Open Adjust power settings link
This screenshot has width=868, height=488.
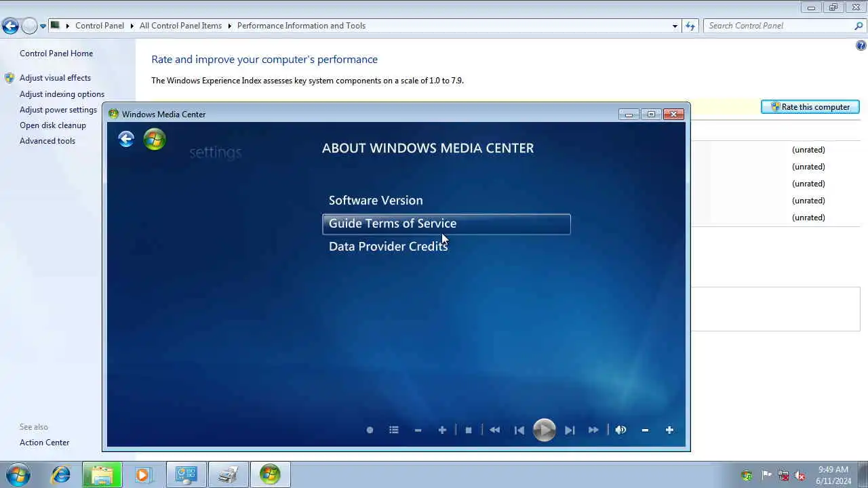click(58, 110)
